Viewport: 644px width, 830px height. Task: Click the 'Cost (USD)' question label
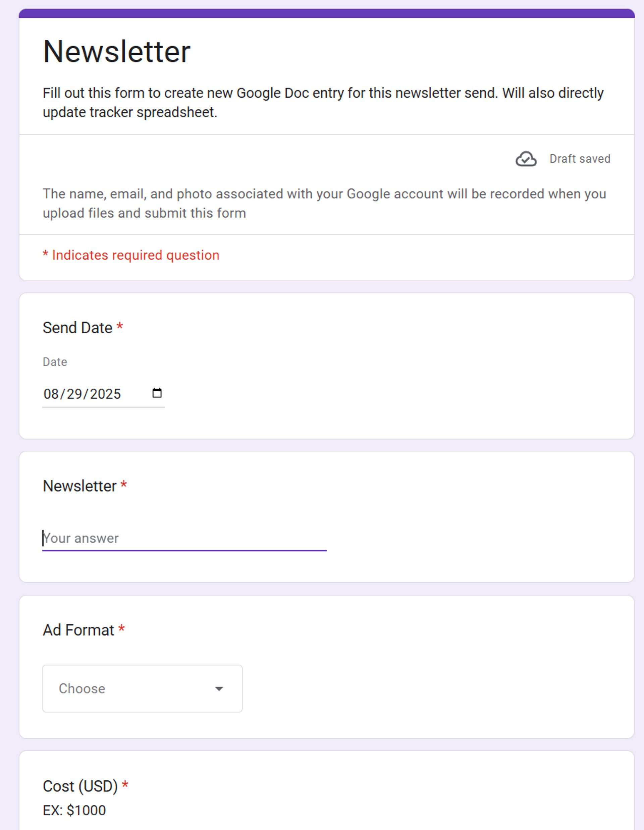tap(80, 786)
